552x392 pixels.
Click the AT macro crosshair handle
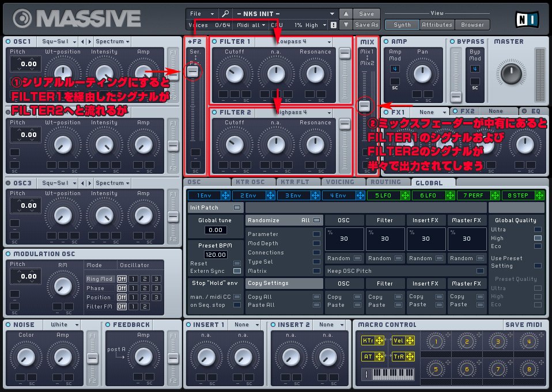pyautogui.click(x=380, y=356)
